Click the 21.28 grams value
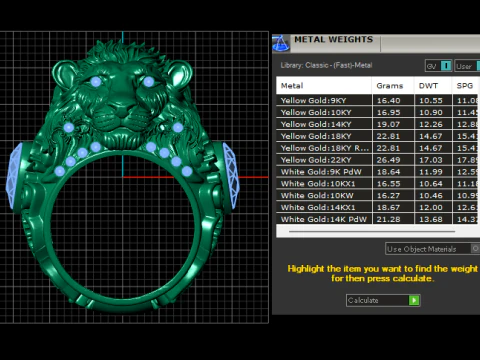 click(x=388, y=219)
